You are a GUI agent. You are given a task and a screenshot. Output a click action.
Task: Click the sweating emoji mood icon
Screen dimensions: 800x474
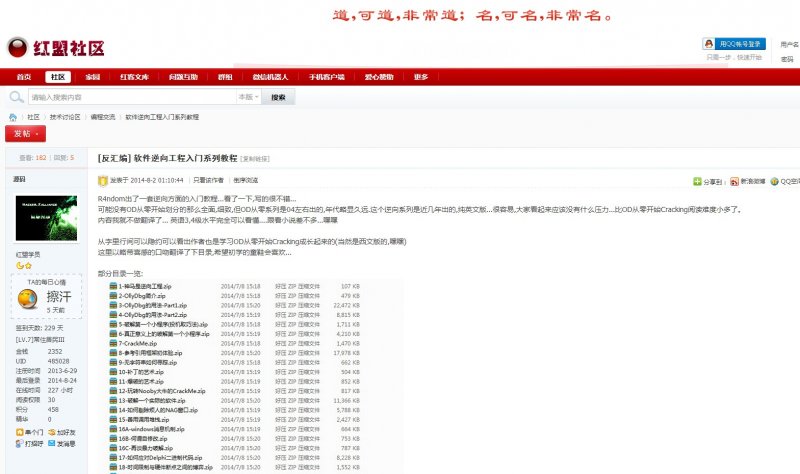click(x=28, y=298)
